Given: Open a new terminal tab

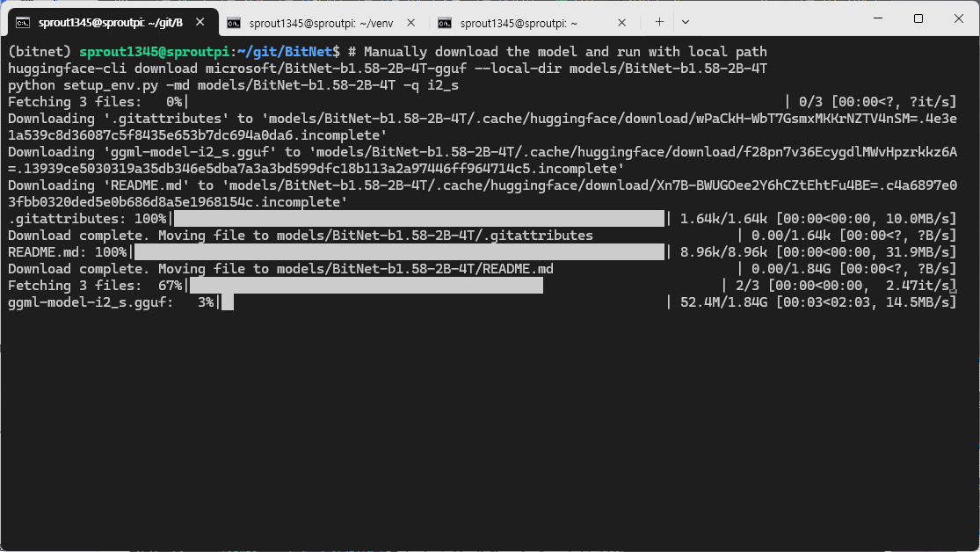Looking at the screenshot, I should pyautogui.click(x=659, y=22).
